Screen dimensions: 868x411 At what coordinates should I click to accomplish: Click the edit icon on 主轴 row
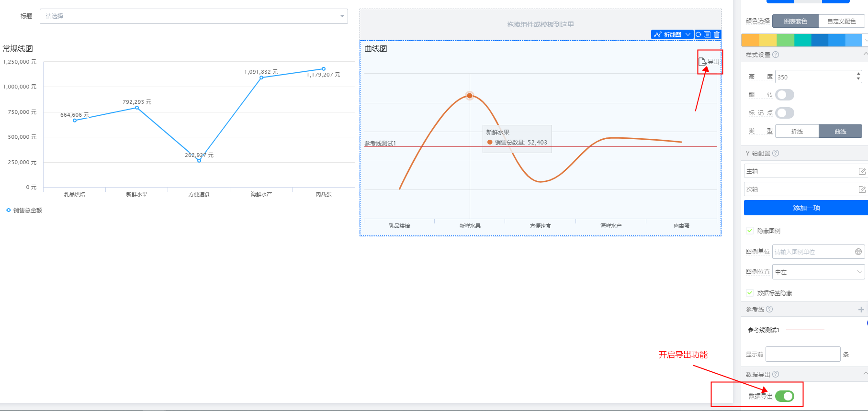tap(862, 171)
